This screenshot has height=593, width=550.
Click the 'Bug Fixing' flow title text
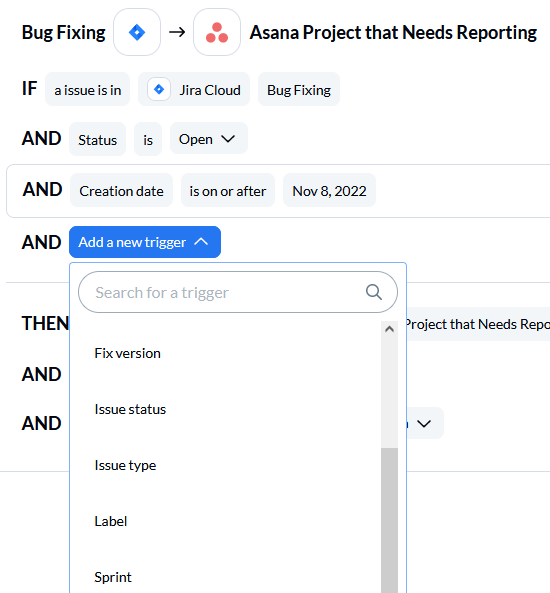(x=64, y=32)
